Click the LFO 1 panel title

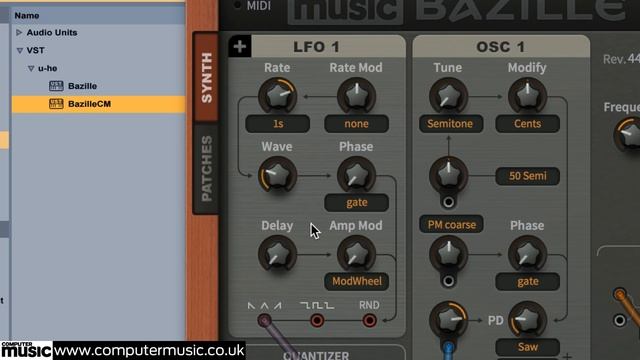click(316, 47)
